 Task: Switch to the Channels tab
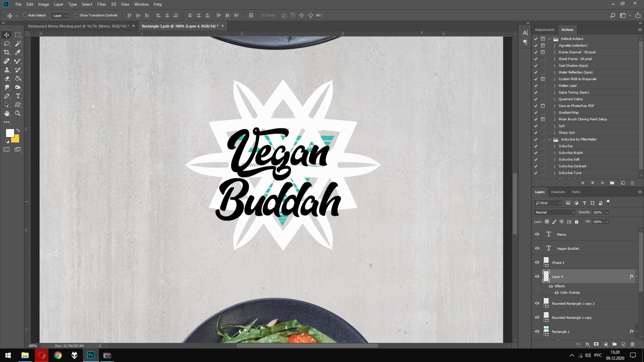point(558,192)
